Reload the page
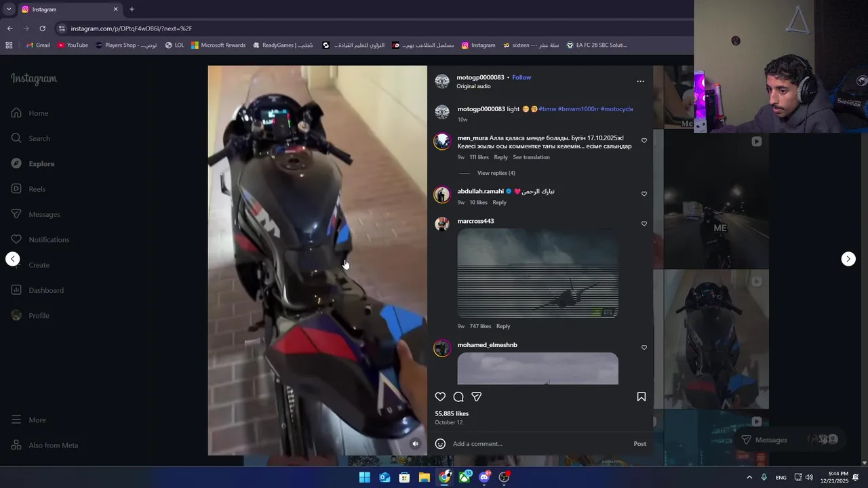This screenshot has height=488, width=868. click(x=42, y=28)
